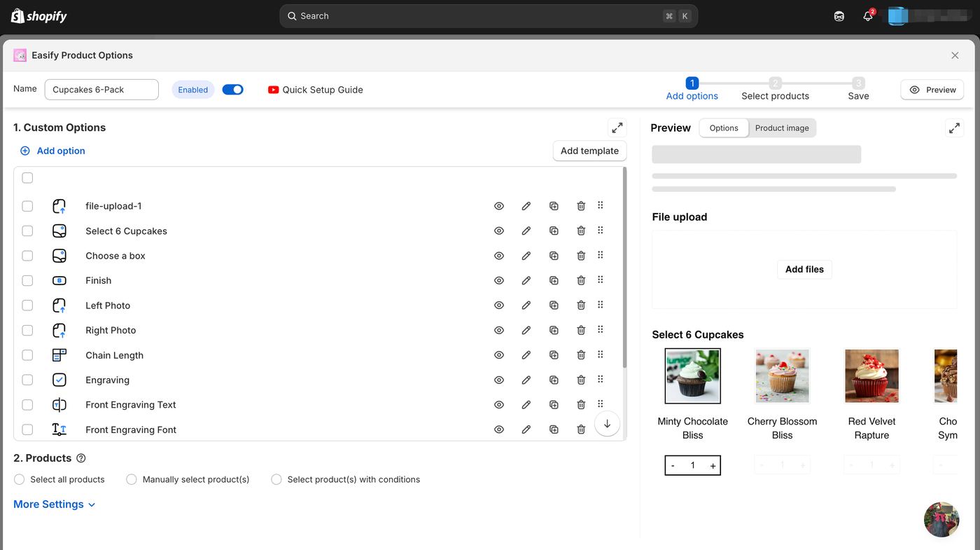Screen dimensions: 980x550
Task: Check the select-all options checkbox
Action: tap(27, 178)
